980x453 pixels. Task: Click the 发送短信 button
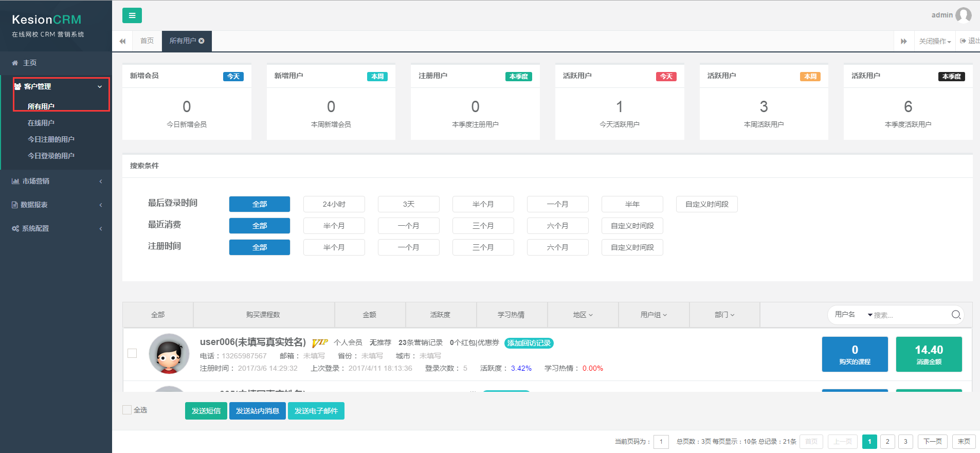point(206,411)
